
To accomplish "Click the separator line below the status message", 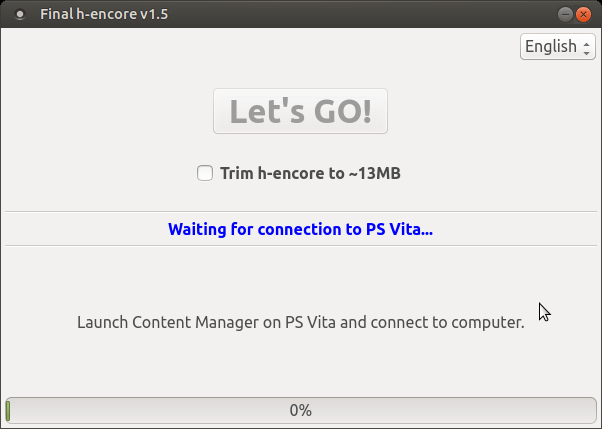I will 300,245.
